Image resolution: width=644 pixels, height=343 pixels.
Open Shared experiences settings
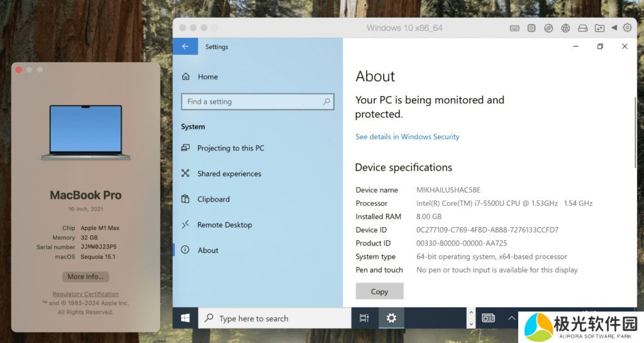coord(229,174)
